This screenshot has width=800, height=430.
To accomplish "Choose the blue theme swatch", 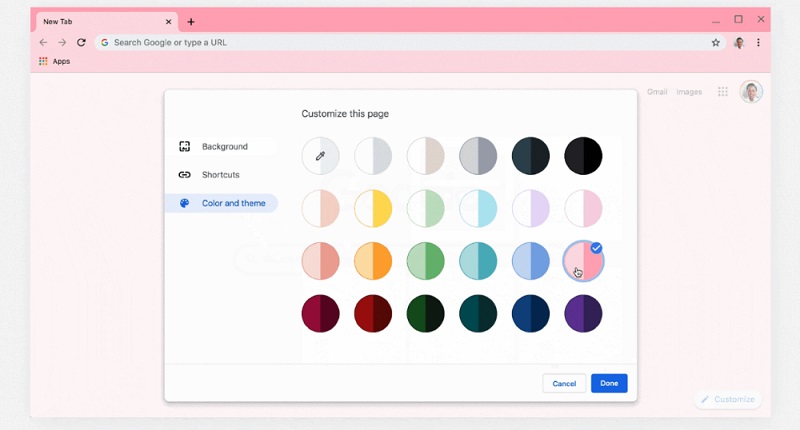I will (531, 261).
